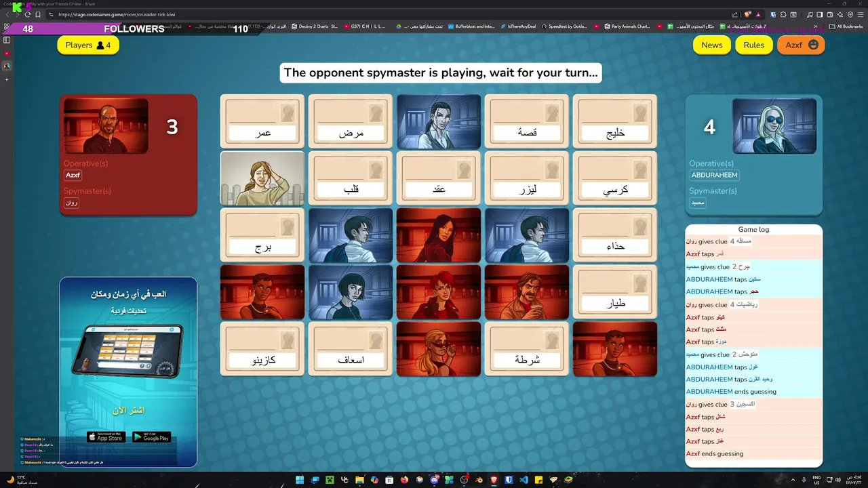The width and height of the screenshot is (868, 488).
Task: Open the Rules button
Action: 753,45
